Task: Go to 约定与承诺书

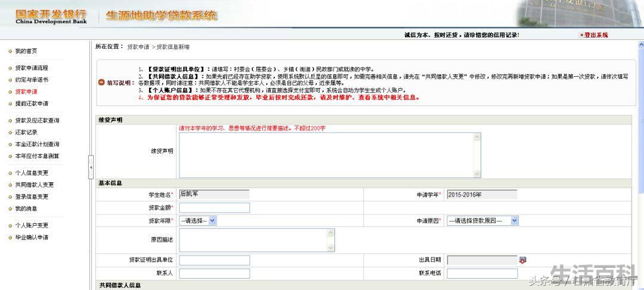Action: (x=32, y=80)
